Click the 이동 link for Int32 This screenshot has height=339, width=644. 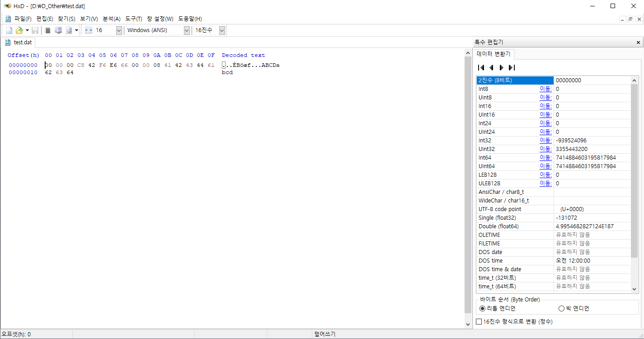coord(545,141)
